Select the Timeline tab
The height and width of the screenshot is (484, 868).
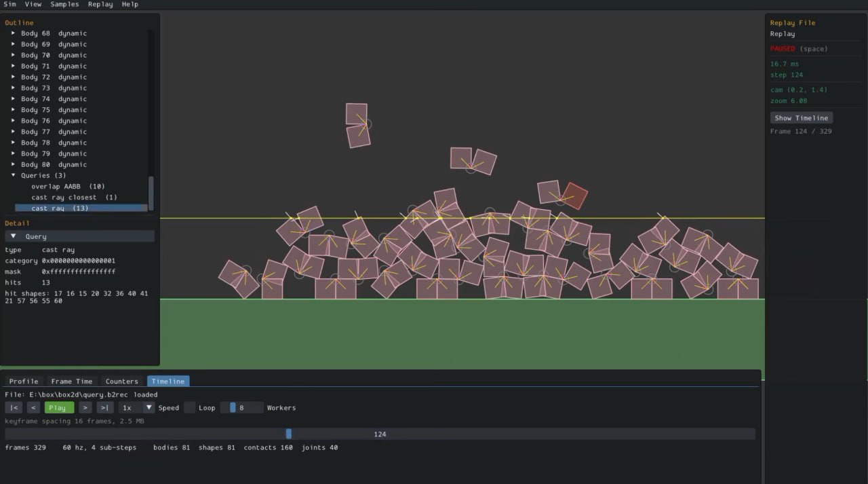tap(168, 381)
